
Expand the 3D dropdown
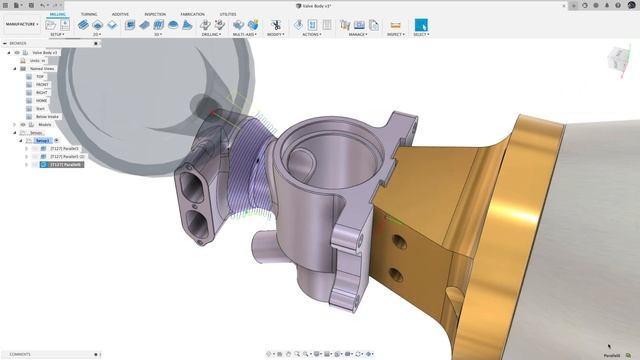158,35
